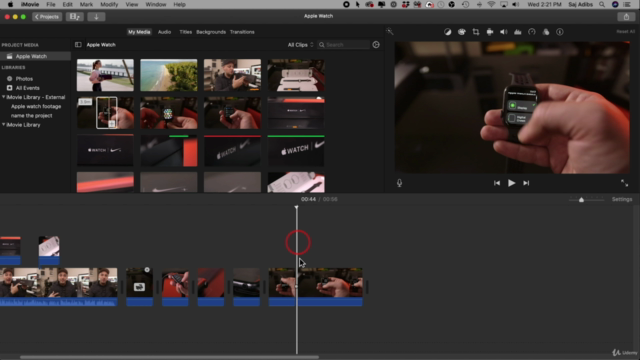
Task: Go back to Projects
Action: [x=47, y=17]
